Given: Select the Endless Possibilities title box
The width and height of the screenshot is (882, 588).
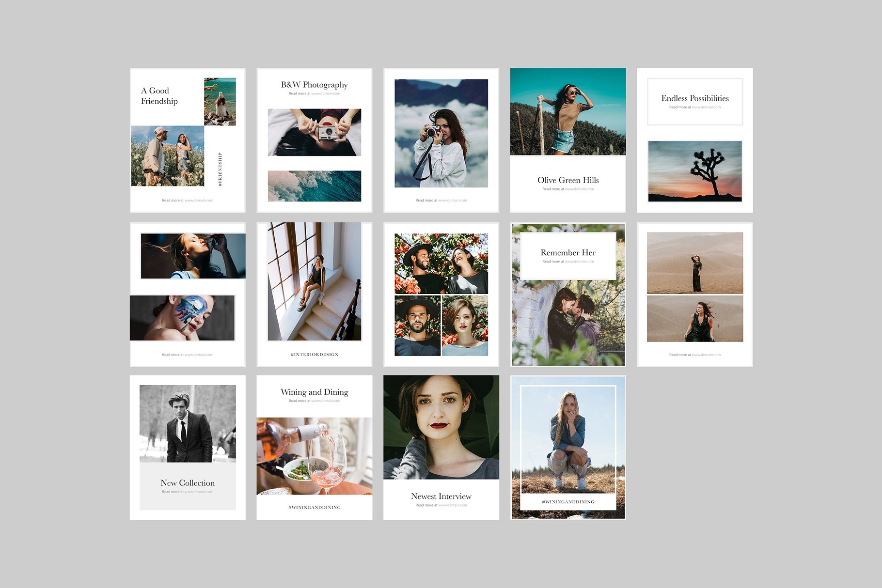Looking at the screenshot, I should [694, 101].
